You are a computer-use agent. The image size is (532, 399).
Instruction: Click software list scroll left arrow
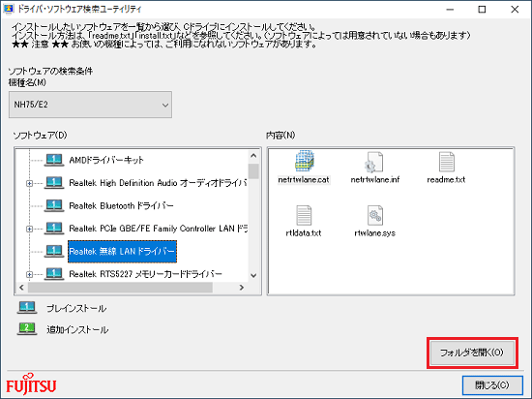click(x=21, y=288)
